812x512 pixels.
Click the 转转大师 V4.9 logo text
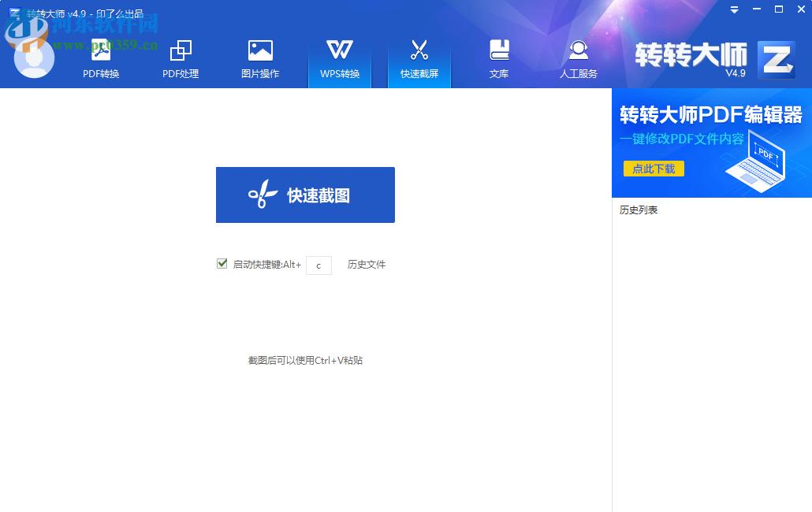tap(690, 58)
